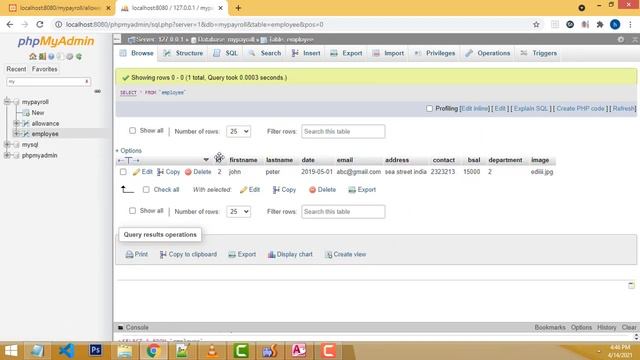The width and height of the screenshot is (640, 360).
Task: Click the Refresh link
Action: coord(623,109)
